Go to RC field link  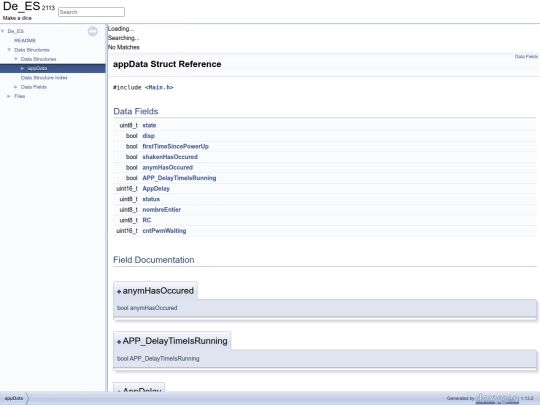(x=147, y=220)
